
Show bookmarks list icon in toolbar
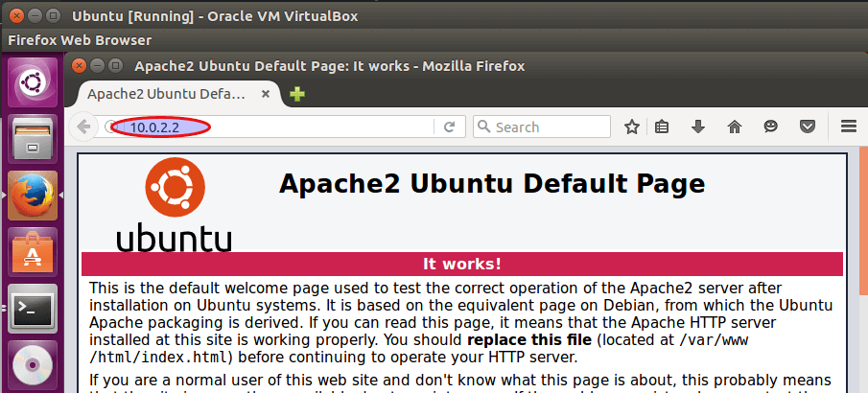coord(663,127)
